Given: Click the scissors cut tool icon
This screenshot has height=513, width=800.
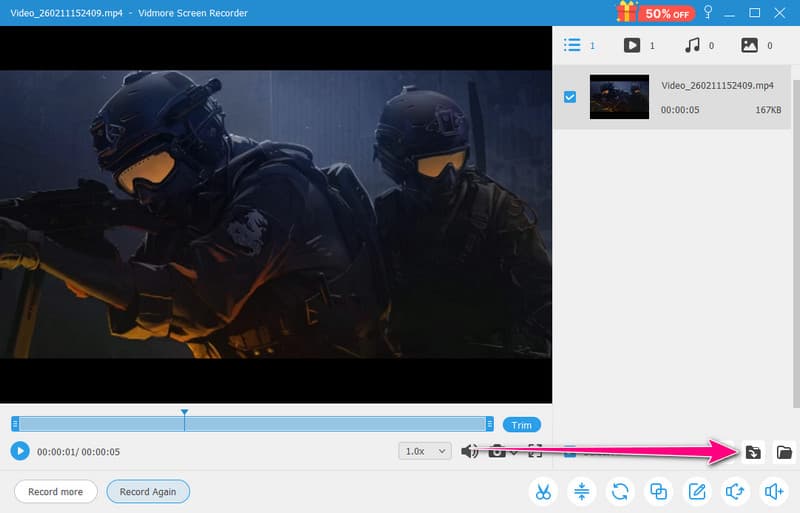Looking at the screenshot, I should coord(543,491).
